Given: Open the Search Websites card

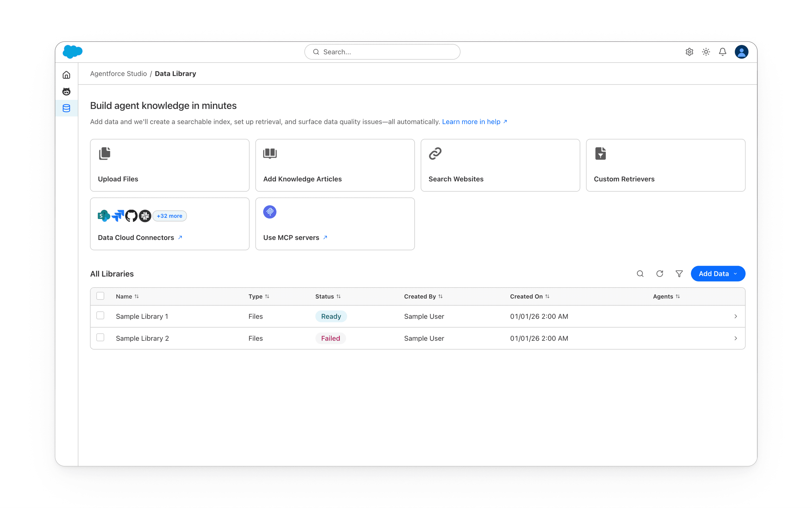Looking at the screenshot, I should (x=500, y=165).
